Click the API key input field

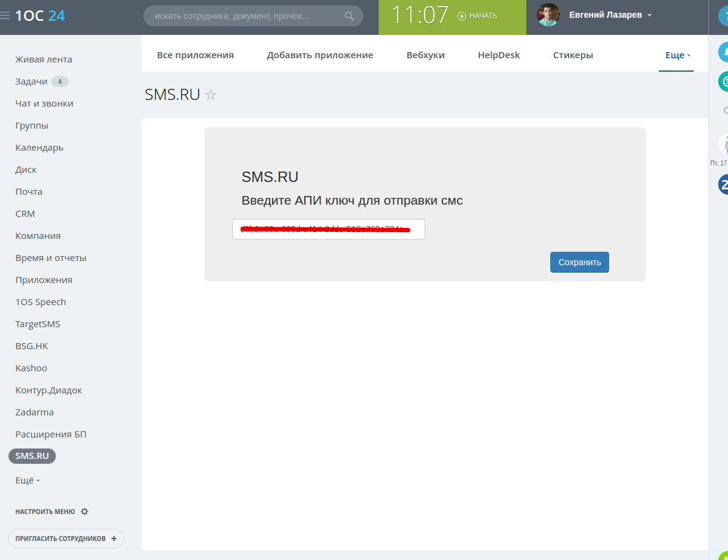pyautogui.click(x=328, y=230)
